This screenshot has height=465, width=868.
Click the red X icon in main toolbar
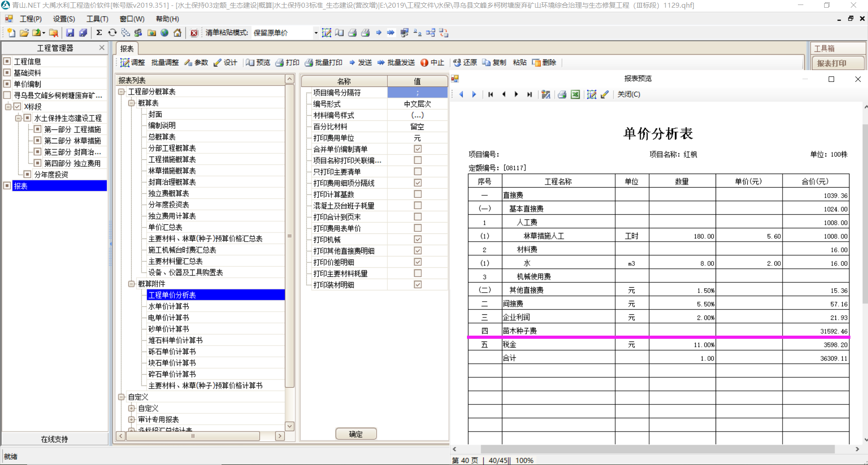[x=194, y=33]
